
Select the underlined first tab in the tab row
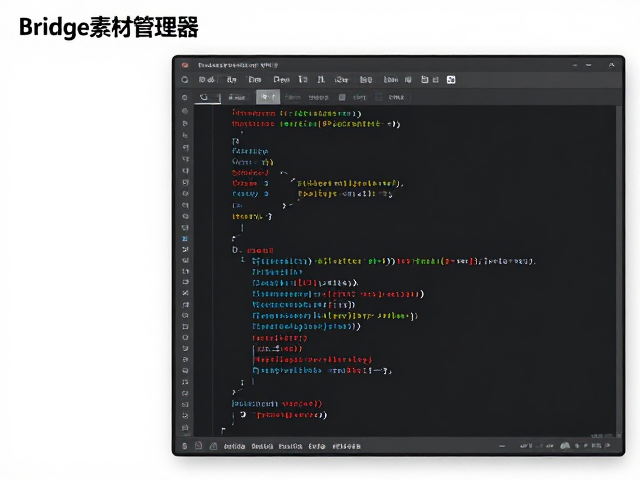click(x=207, y=97)
